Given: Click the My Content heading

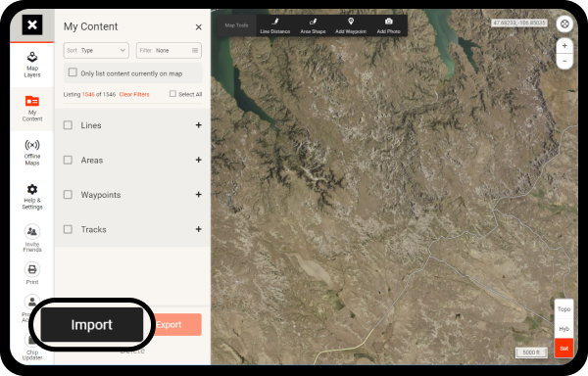Looking at the screenshot, I should pos(90,26).
